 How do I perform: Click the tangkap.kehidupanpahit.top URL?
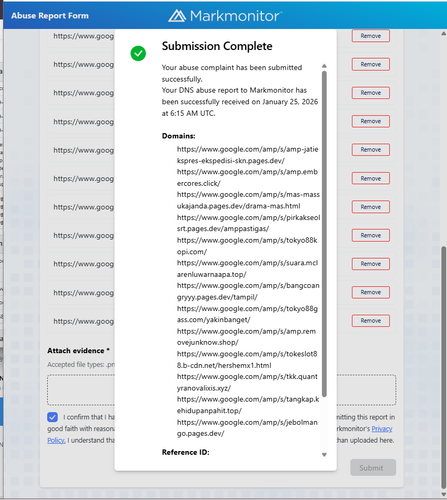248,405
